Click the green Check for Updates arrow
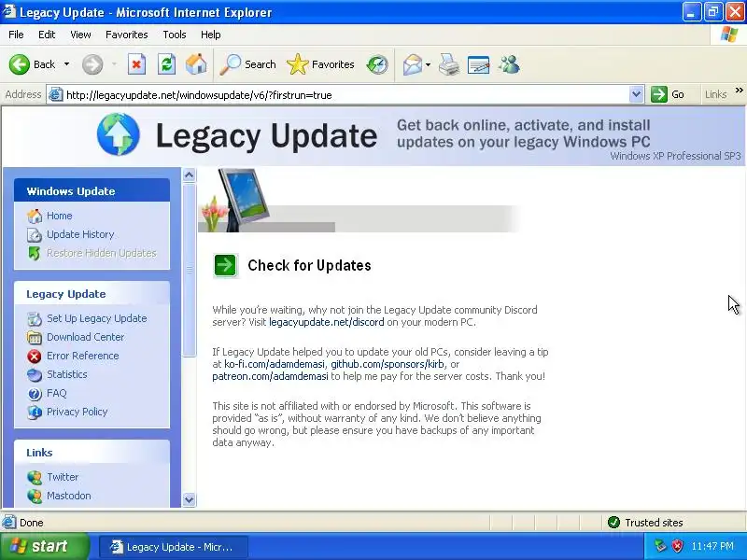The width and height of the screenshot is (747, 560). coord(225,265)
